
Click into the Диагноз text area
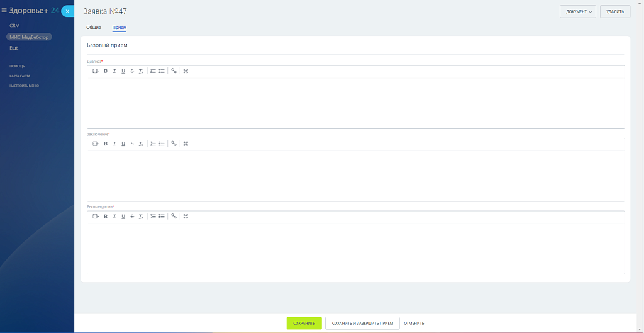[355, 103]
